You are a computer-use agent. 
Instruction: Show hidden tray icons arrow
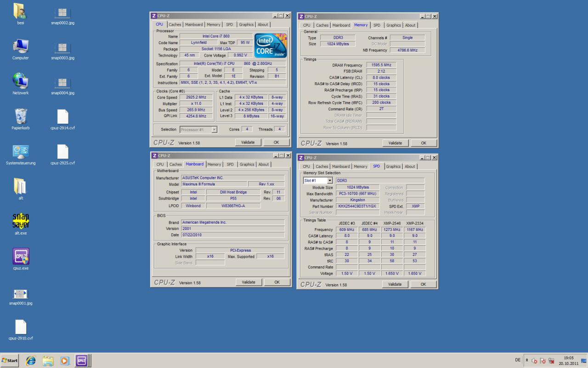pos(527,361)
